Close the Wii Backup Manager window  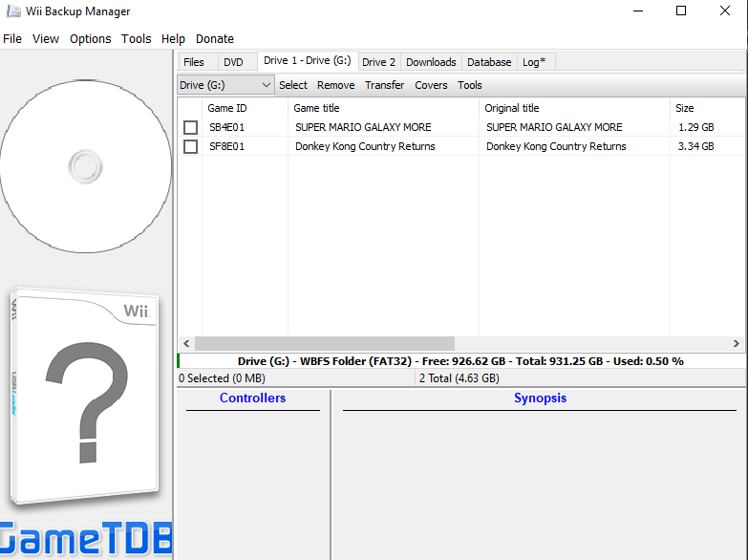(725, 11)
